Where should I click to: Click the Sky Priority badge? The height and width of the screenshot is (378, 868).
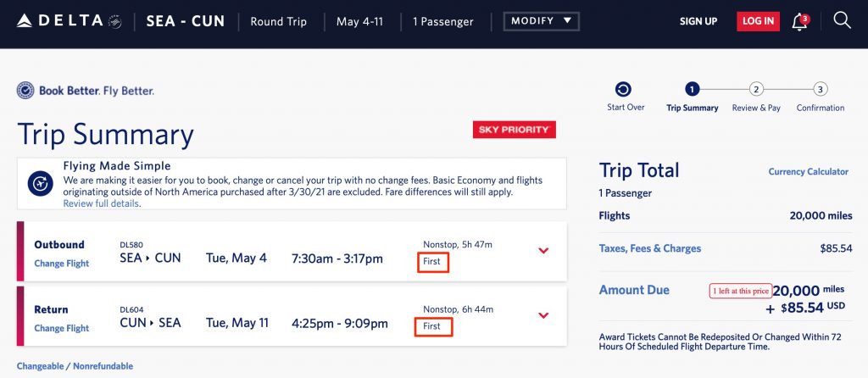[x=514, y=130]
